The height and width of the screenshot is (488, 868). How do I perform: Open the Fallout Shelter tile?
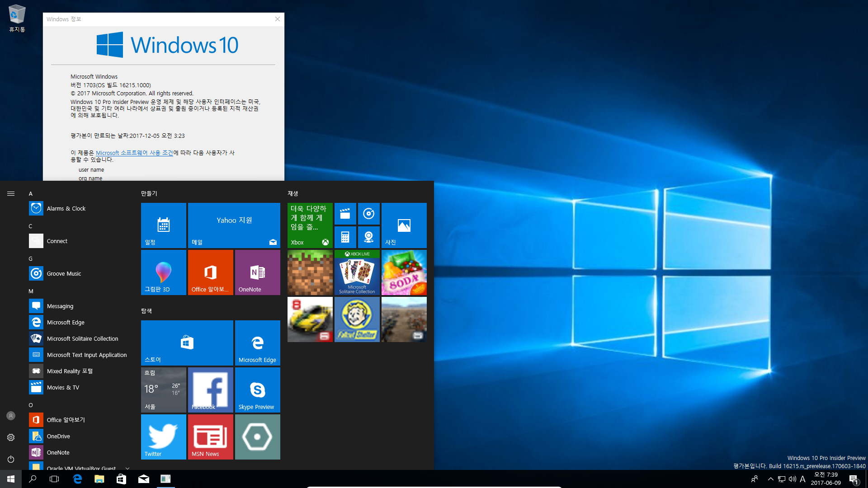pyautogui.click(x=357, y=319)
